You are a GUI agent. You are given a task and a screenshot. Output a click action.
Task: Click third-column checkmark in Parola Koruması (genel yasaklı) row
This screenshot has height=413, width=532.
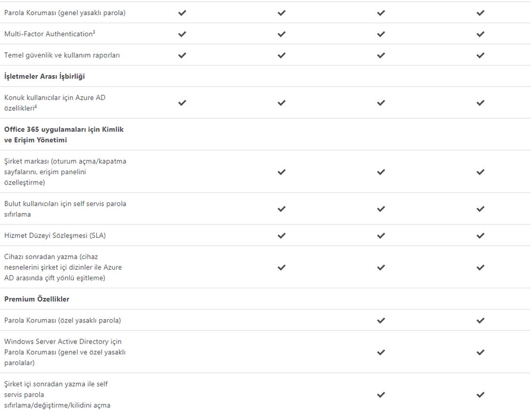[x=381, y=13]
